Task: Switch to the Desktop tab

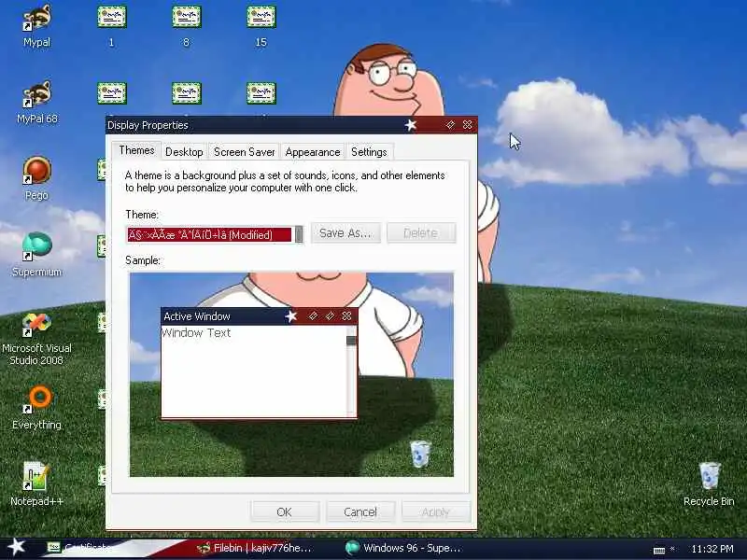Action: [x=184, y=152]
